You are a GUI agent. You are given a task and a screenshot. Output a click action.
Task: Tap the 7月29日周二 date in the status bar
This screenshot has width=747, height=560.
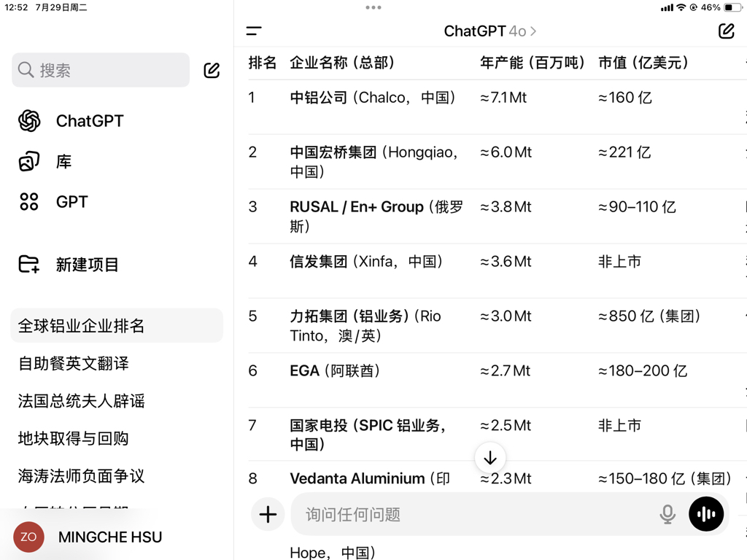(61, 7)
